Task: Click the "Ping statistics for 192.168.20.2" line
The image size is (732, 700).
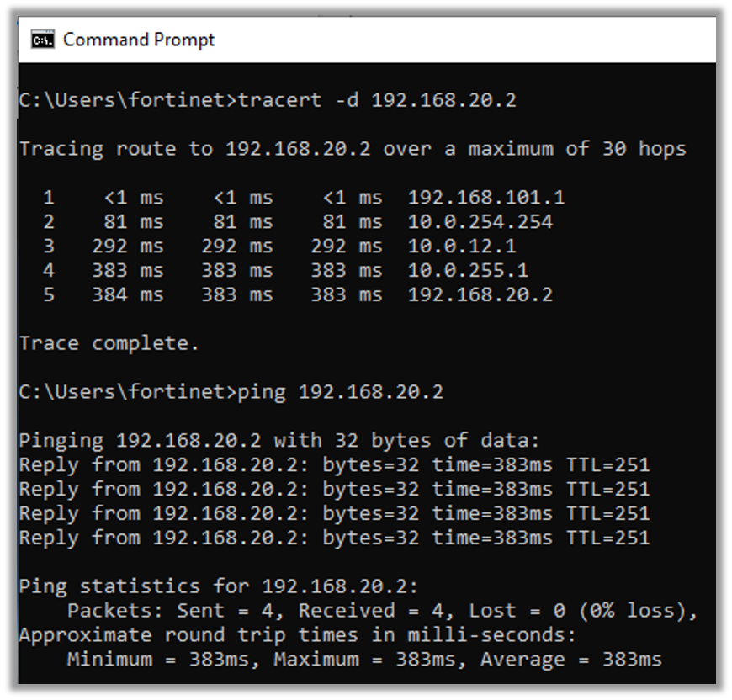Action: (x=218, y=586)
